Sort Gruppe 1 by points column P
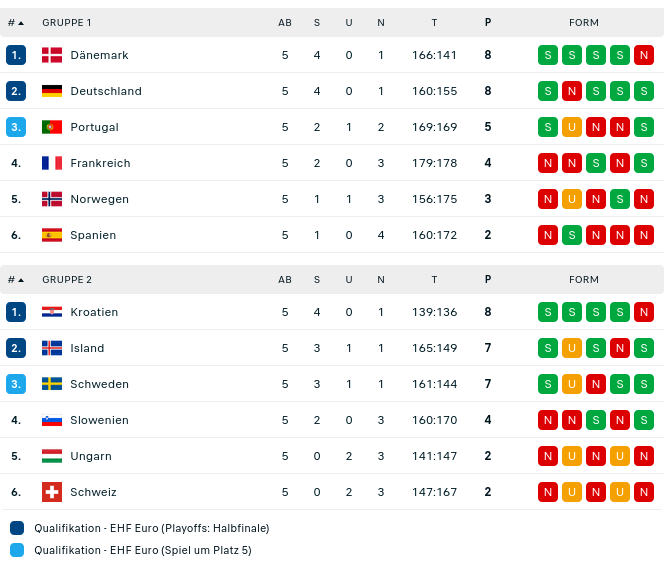This screenshot has width=664, height=561. [488, 22]
